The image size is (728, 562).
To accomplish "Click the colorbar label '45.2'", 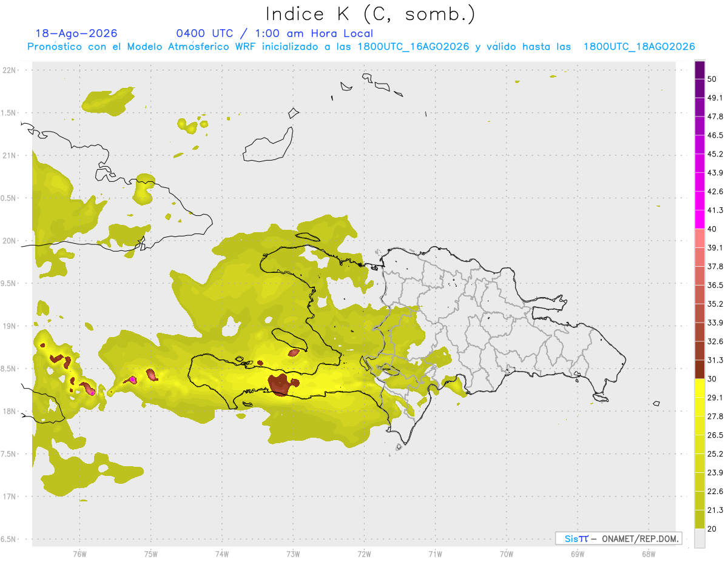I will pyautogui.click(x=715, y=154).
